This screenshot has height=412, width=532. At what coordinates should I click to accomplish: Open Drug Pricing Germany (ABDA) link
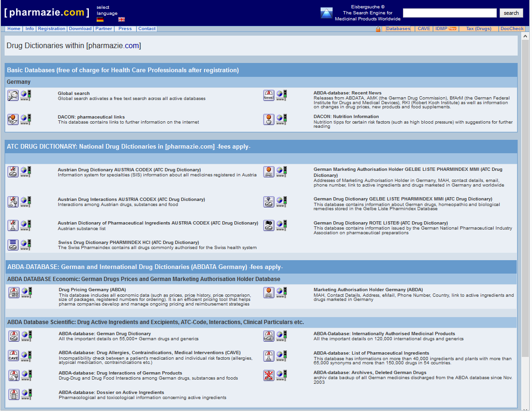click(92, 290)
